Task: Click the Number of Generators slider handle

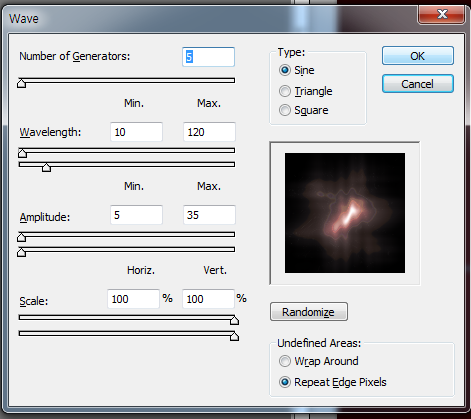Action: point(21,83)
